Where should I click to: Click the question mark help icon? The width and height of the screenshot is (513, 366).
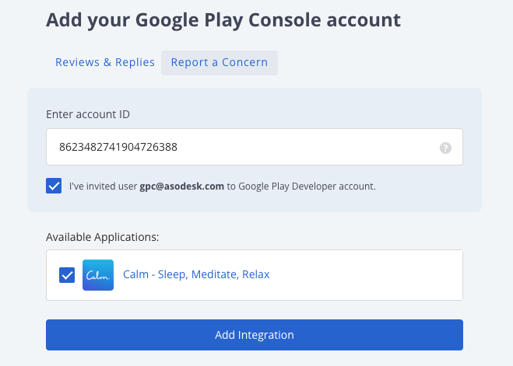tap(445, 148)
